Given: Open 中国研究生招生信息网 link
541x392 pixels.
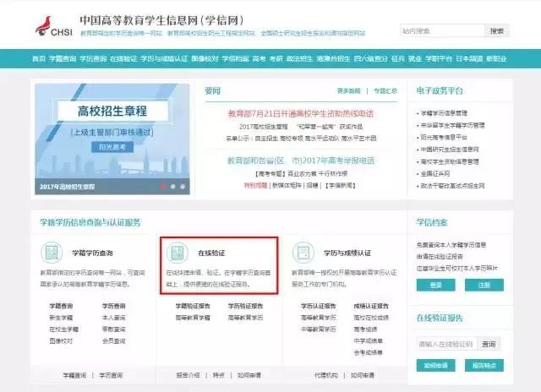Looking at the screenshot, I should 450,150.
